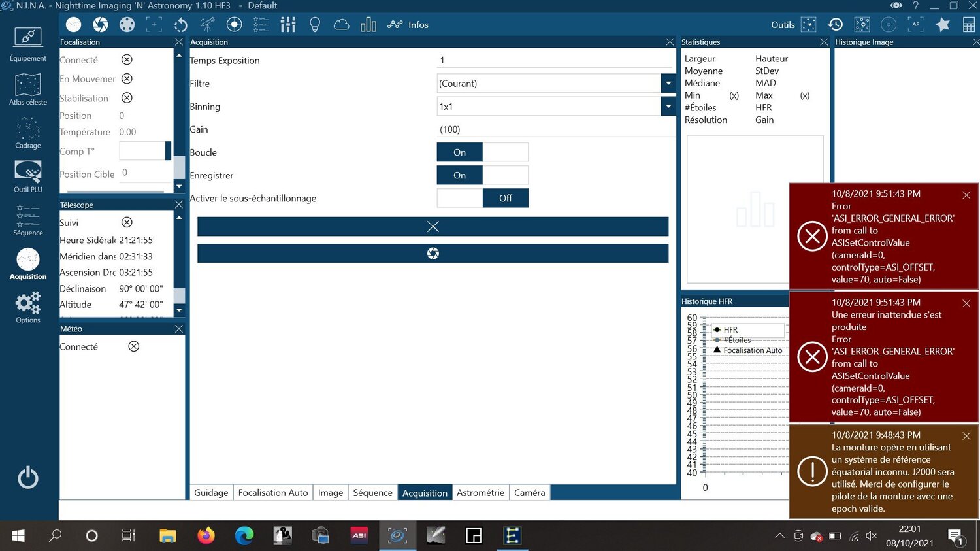Screen dimensions: 980x551
Task: Show the camera panel via the aperture toolbar icon
Action: tap(101, 25)
